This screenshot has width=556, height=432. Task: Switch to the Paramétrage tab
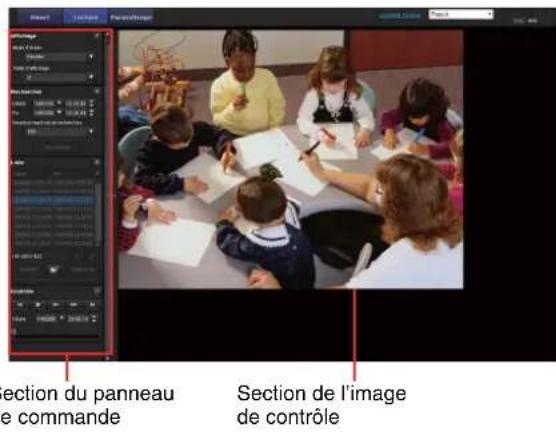point(131,17)
